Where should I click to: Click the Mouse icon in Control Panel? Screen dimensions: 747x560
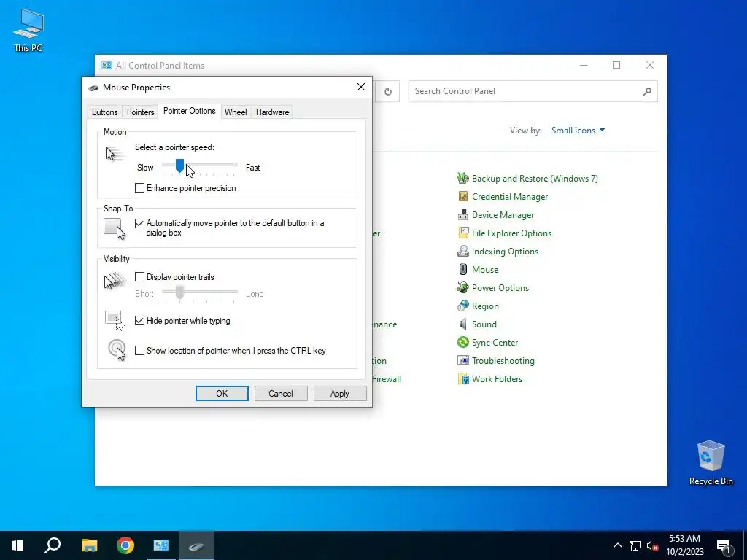462,270
